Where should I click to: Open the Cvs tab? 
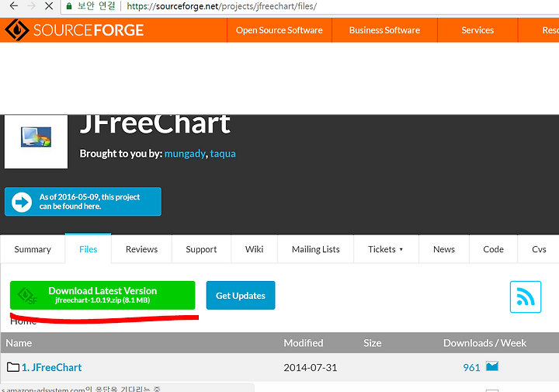(539, 249)
